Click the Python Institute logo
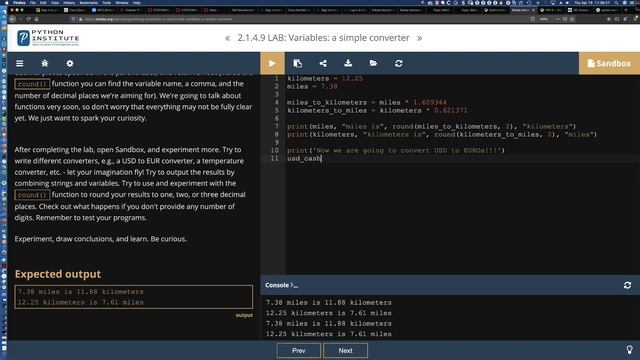 (48, 38)
